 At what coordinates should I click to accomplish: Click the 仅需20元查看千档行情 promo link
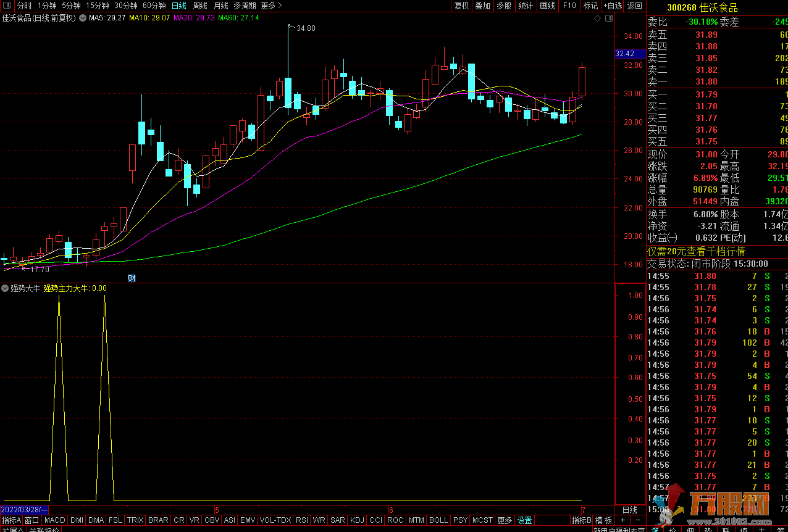pyautogui.click(x=696, y=251)
